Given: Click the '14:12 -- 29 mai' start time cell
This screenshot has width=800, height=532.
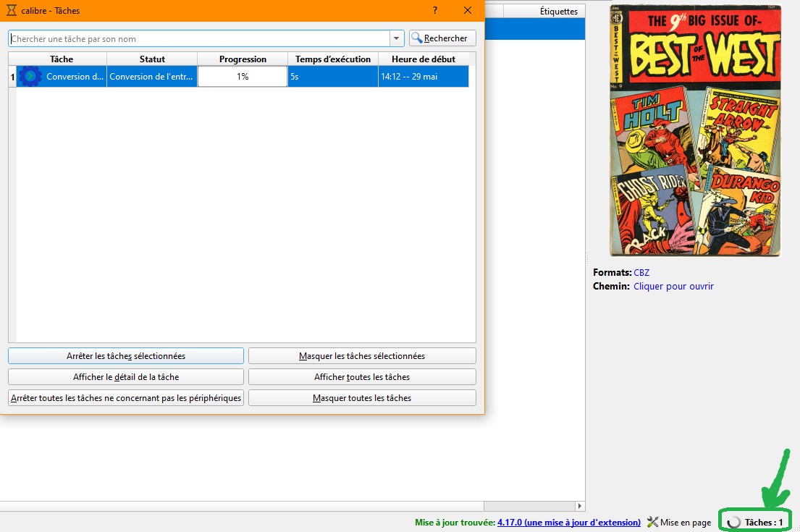Looking at the screenshot, I should [424, 77].
